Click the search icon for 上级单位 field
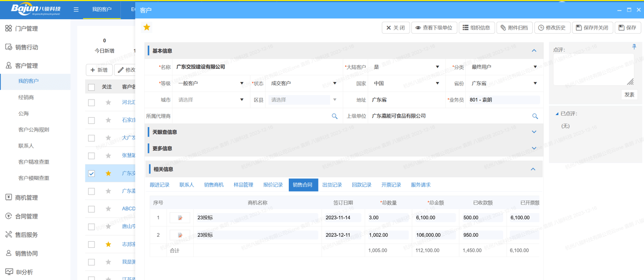 point(535,116)
